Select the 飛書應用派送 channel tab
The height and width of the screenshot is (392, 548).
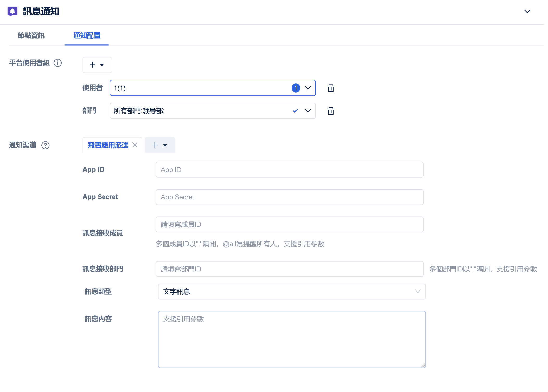pos(108,145)
